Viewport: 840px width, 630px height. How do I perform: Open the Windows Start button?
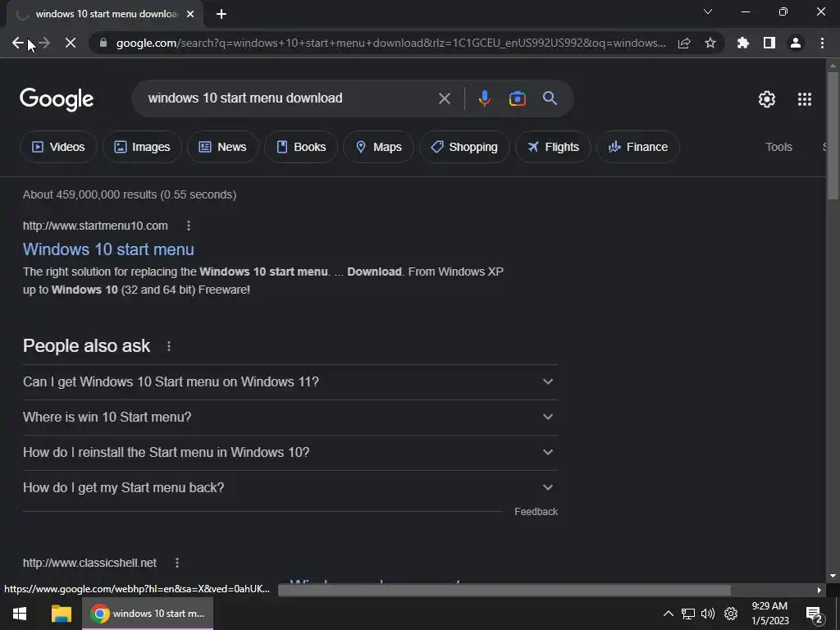tap(20, 614)
